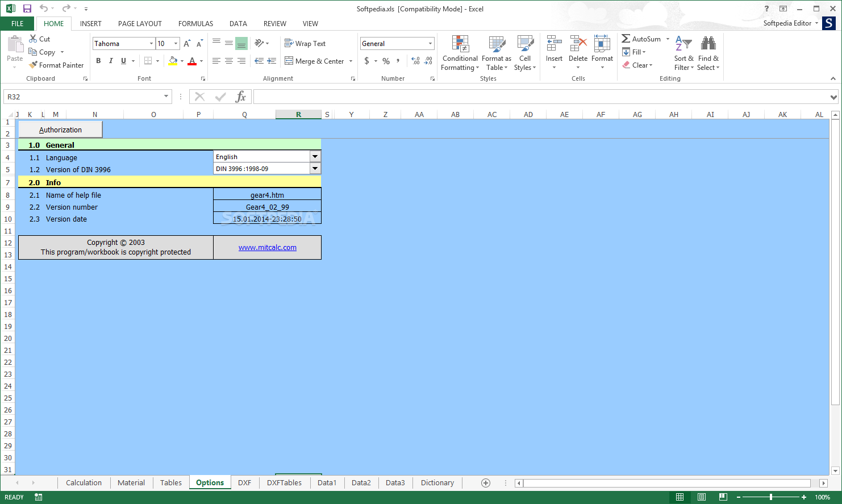Open Format cells button in Cells group

[x=602, y=53]
